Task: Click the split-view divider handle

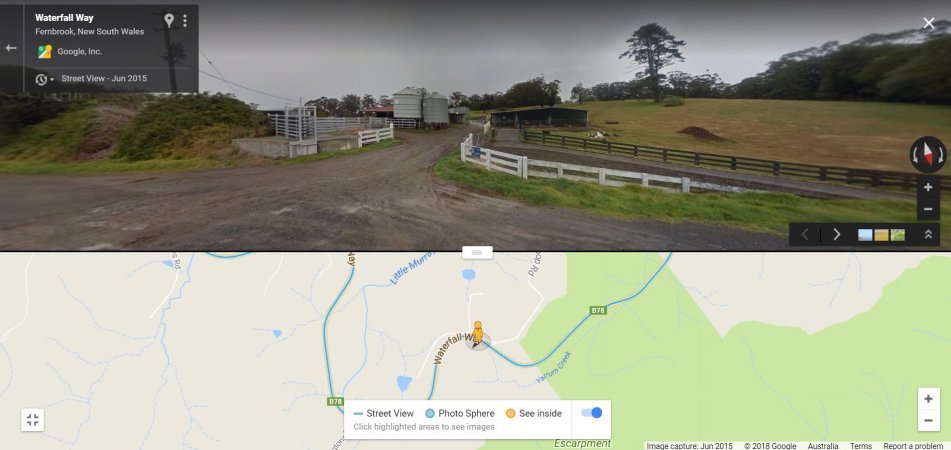Action: click(x=477, y=252)
